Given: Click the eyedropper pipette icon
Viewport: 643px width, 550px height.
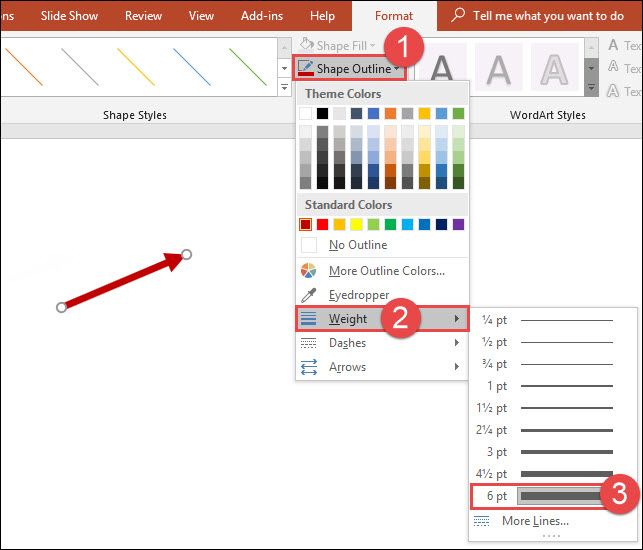Looking at the screenshot, I should [308, 294].
